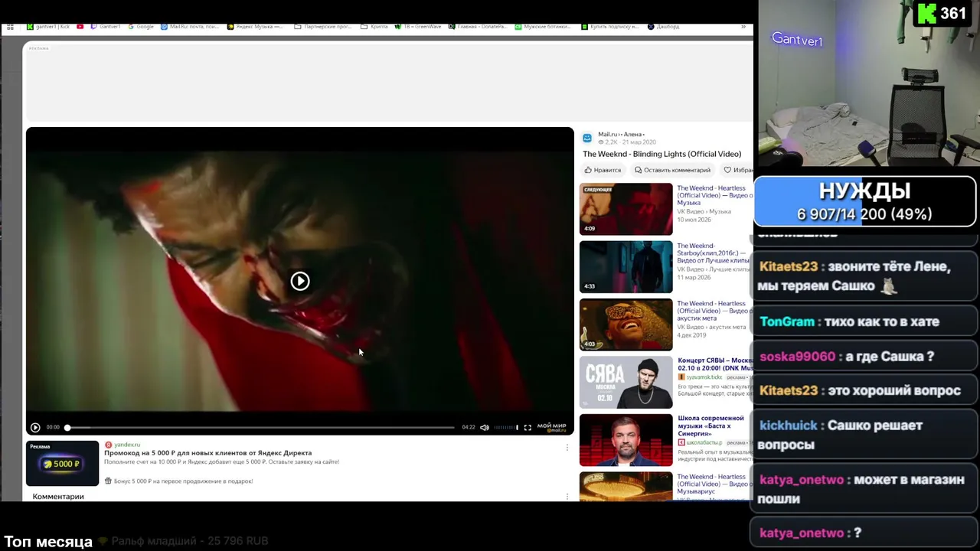This screenshot has width=980, height=551.
Task: Open the title link The Weeknd- Starboy(клип,2016г.)
Action: point(714,253)
